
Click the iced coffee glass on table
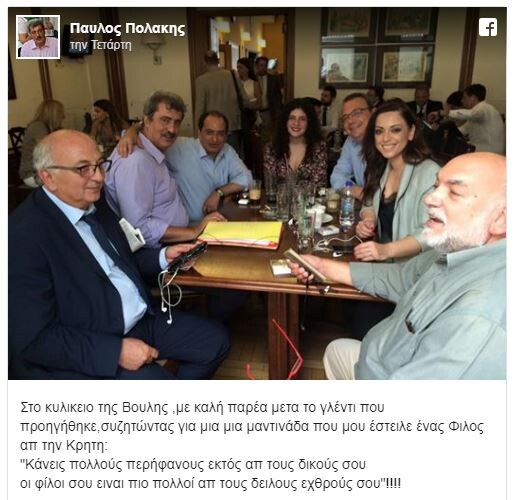(255, 194)
